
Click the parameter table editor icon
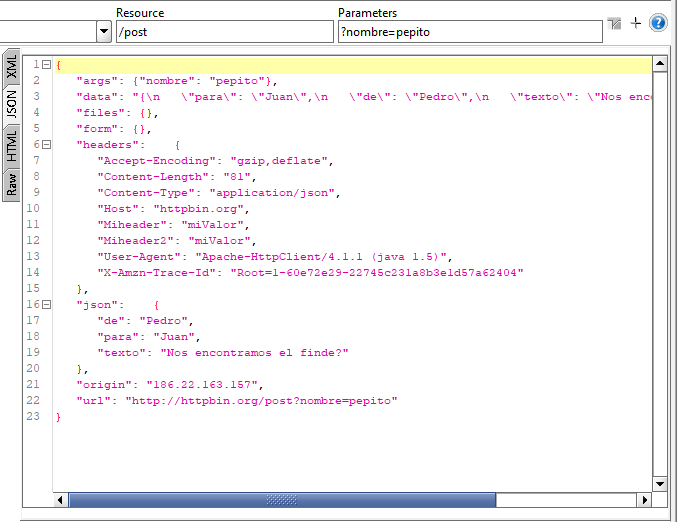tap(614, 23)
